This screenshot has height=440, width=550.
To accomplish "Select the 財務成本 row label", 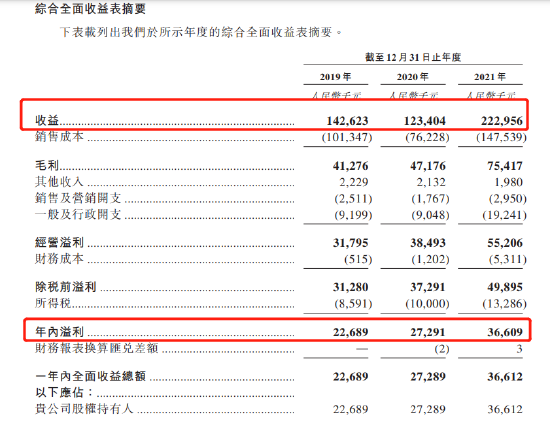I will 59,259.
